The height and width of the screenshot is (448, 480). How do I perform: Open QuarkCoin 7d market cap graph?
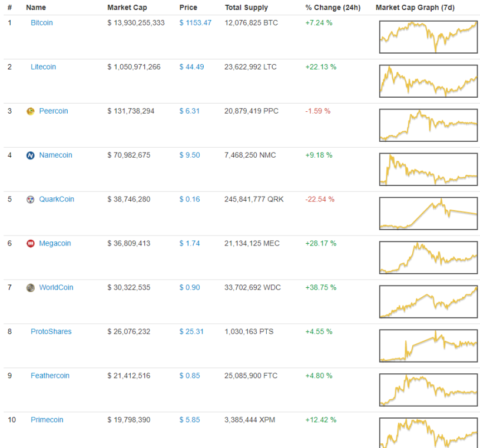(x=428, y=213)
